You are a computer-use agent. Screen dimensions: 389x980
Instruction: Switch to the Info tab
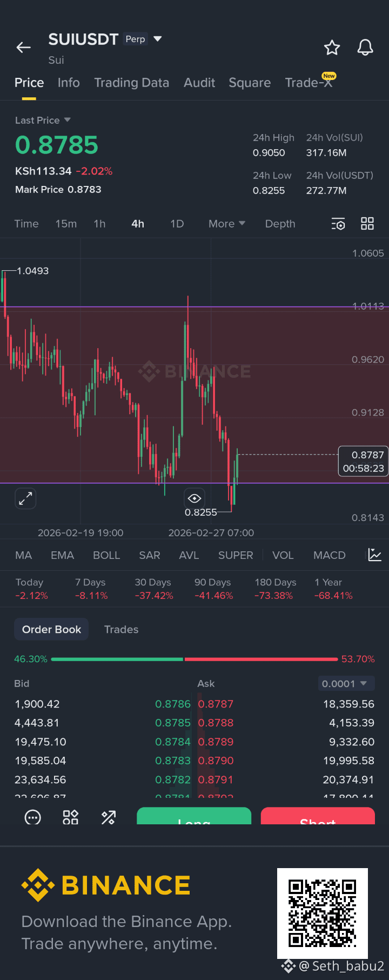coord(69,83)
